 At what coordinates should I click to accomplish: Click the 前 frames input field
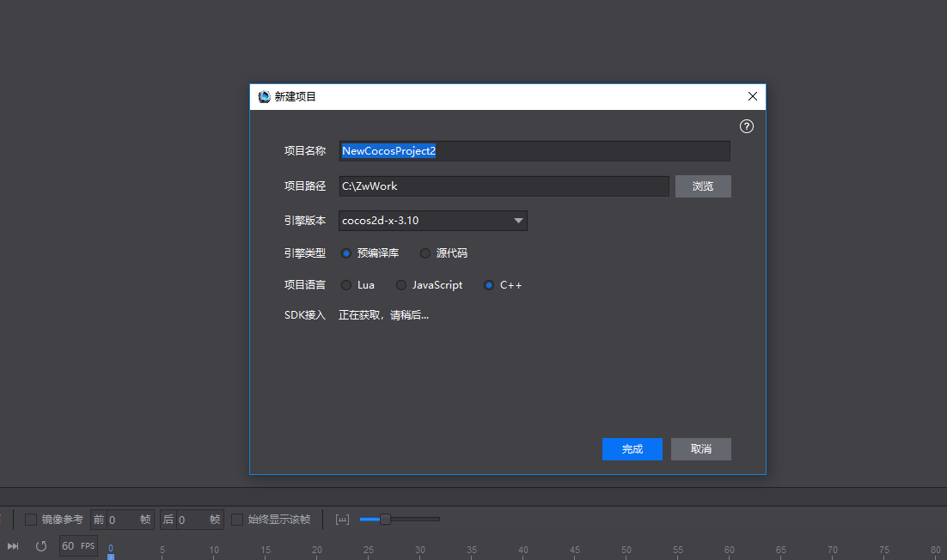123,520
